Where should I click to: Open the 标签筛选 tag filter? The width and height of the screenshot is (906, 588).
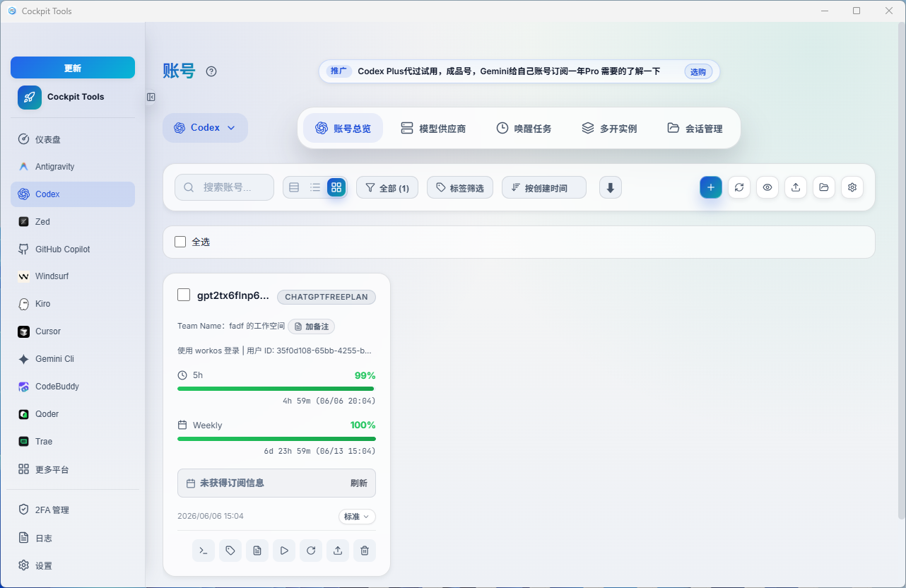tap(460, 187)
